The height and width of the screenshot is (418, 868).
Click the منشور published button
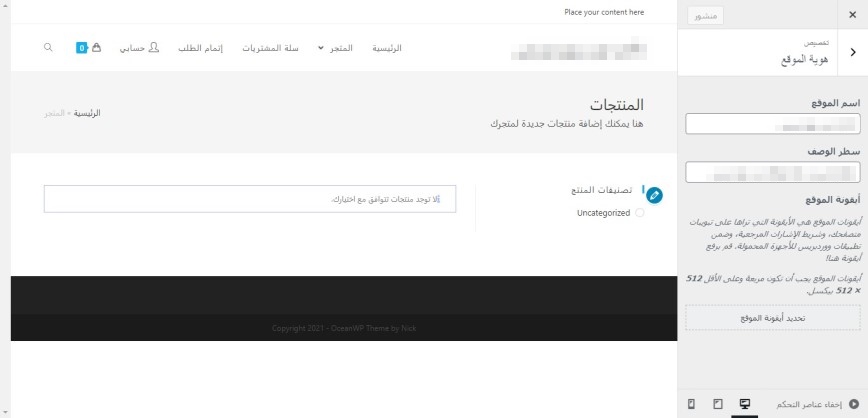coord(705,16)
